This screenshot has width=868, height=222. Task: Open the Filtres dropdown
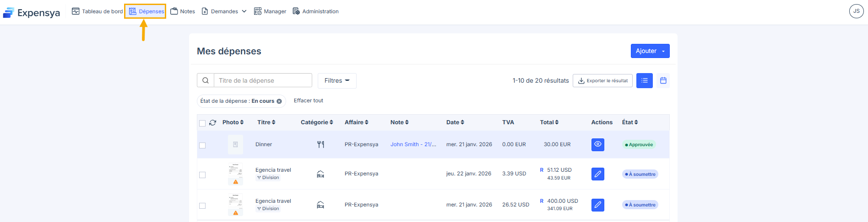337,80
